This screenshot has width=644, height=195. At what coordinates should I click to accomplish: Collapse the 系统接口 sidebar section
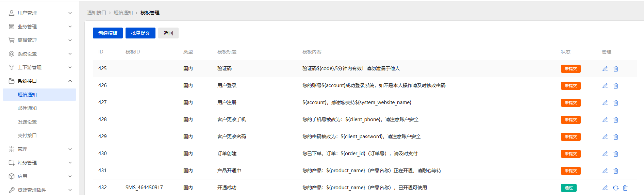tap(39, 81)
